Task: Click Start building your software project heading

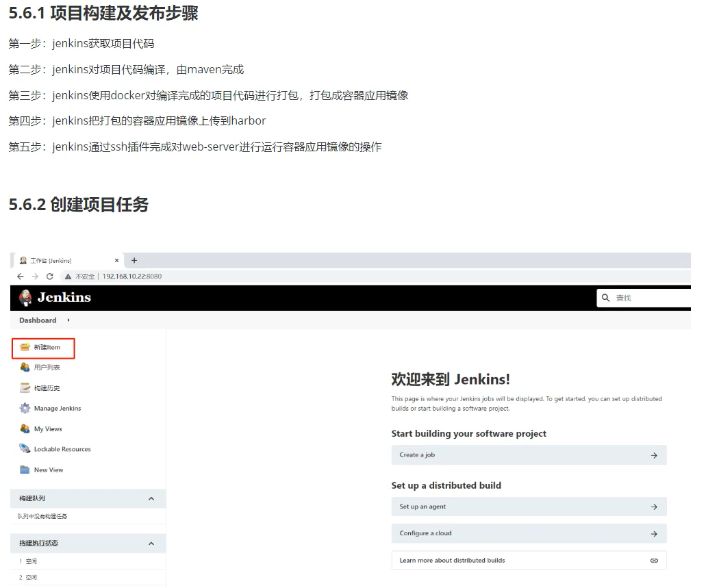Action: (468, 433)
